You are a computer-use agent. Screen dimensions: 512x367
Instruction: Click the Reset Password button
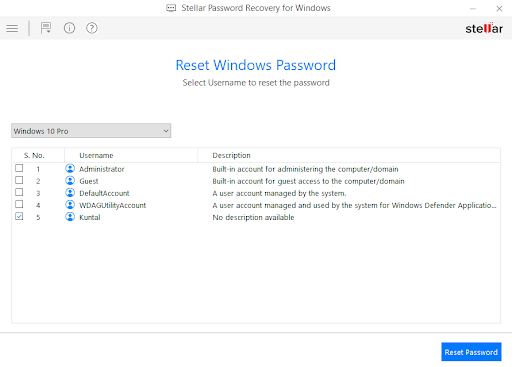coord(471,352)
